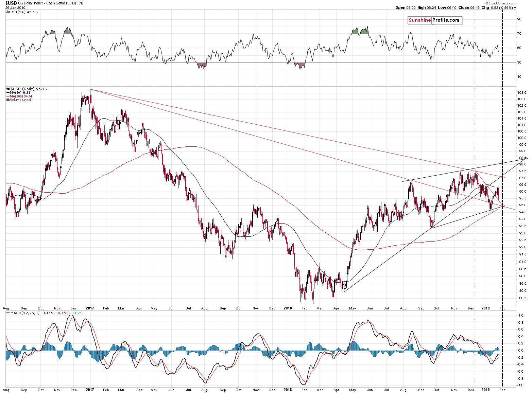Click the red -0.190 MACD signal value
532x393 pixels.
click(63, 313)
